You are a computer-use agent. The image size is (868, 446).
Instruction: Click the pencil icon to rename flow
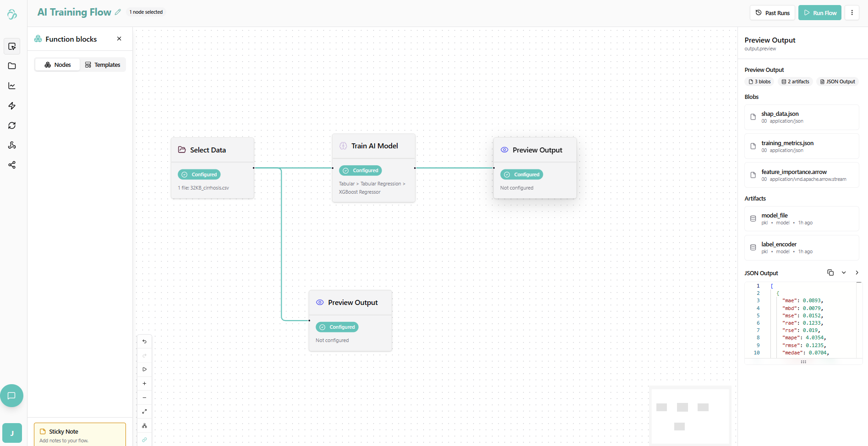point(118,12)
